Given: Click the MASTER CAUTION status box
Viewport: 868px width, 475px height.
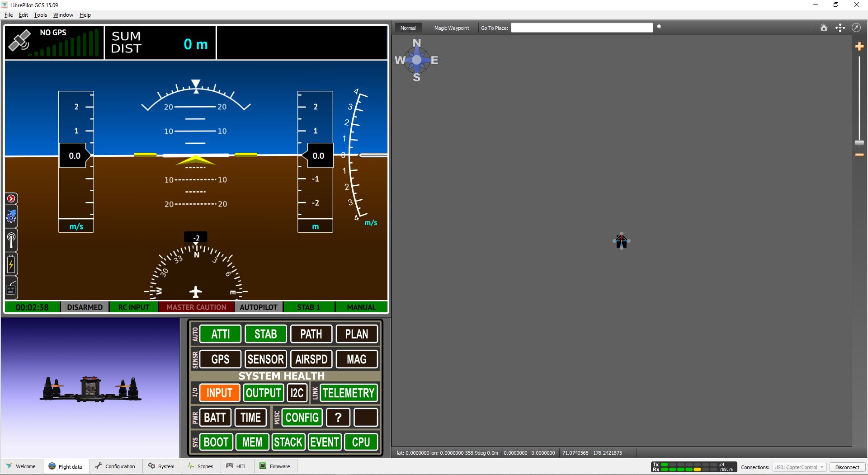Looking at the screenshot, I should (x=196, y=307).
